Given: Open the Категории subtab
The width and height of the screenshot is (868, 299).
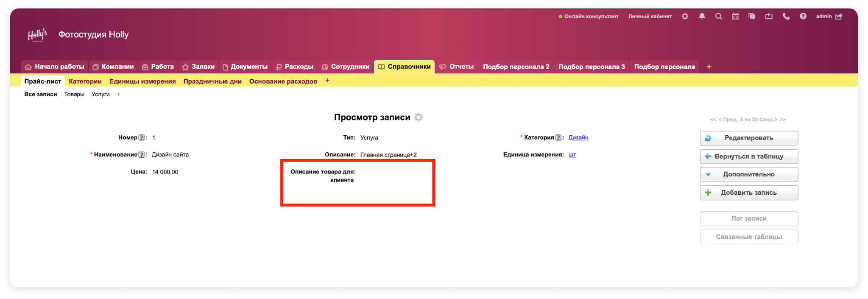Looking at the screenshot, I should (x=85, y=81).
